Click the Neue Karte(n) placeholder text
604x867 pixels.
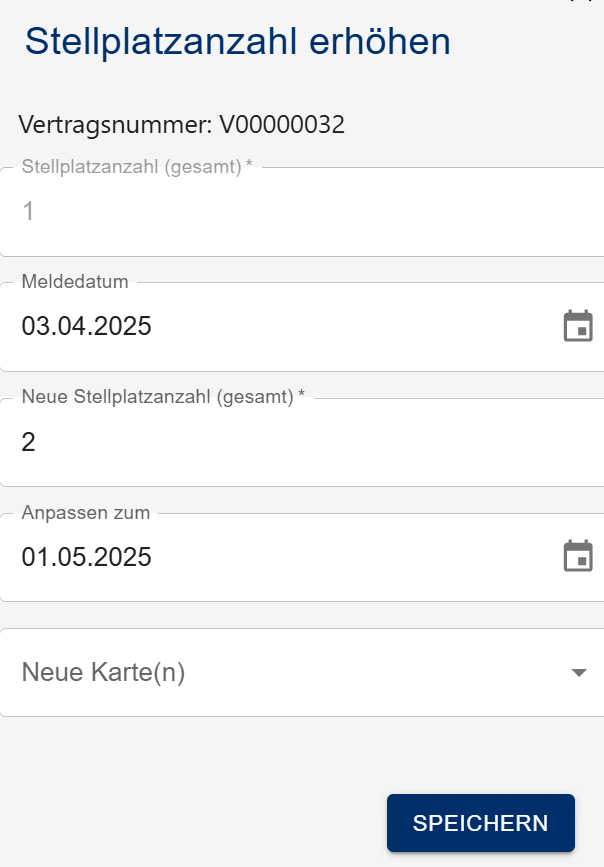103,673
